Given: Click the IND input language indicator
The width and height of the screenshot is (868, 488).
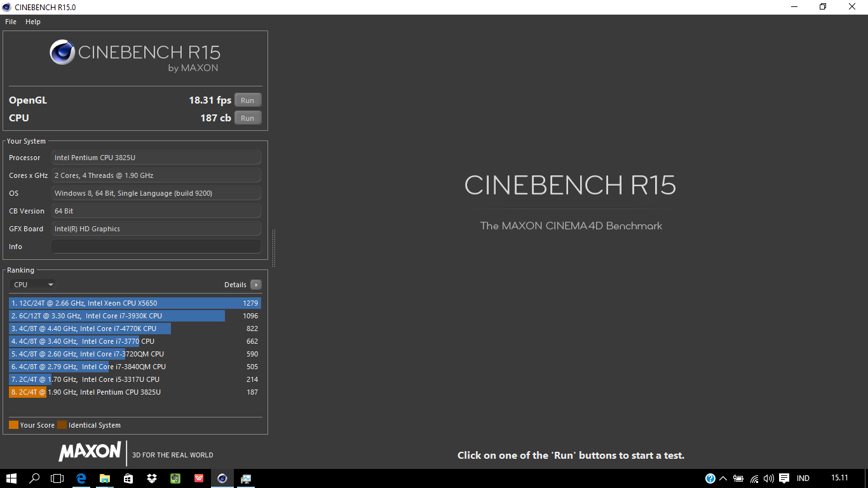Looking at the screenshot, I should tap(803, 478).
